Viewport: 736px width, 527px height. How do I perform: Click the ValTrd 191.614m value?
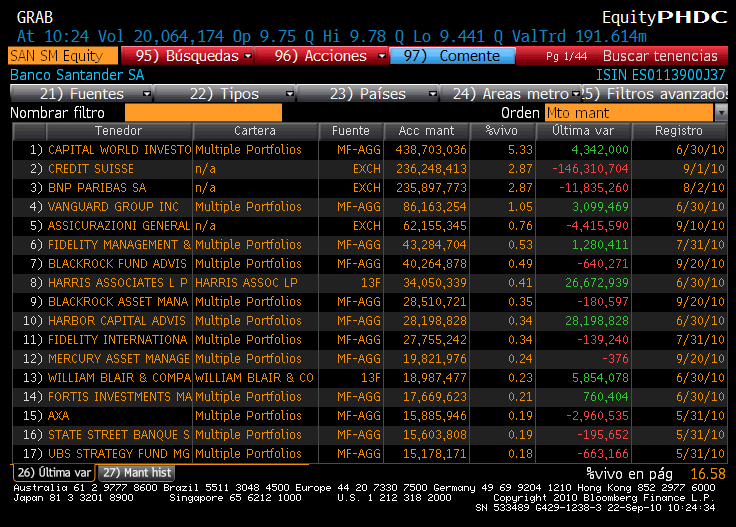579,37
